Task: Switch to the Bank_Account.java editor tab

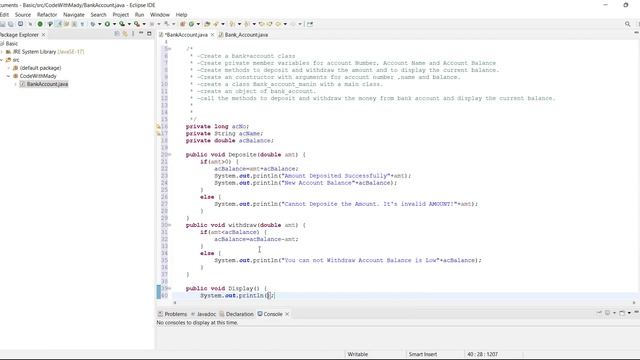Action: 243,35
